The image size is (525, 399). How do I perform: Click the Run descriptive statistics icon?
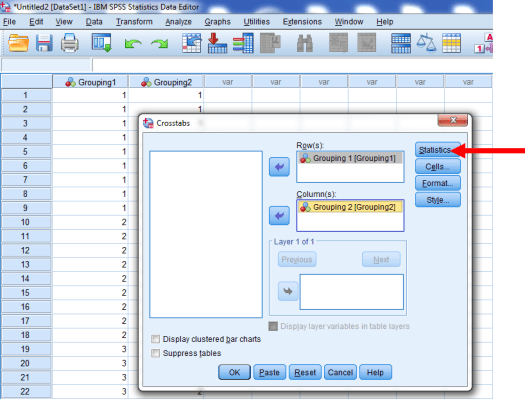coord(270,43)
